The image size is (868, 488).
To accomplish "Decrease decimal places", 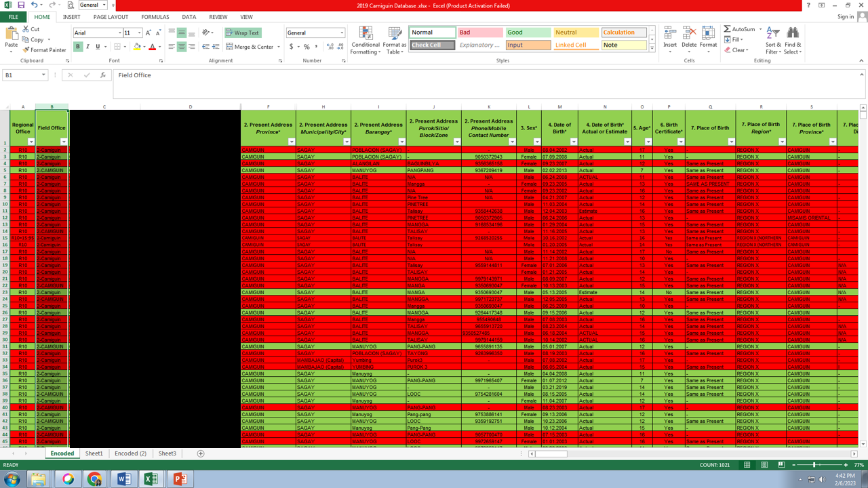I will (x=340, y=47).
